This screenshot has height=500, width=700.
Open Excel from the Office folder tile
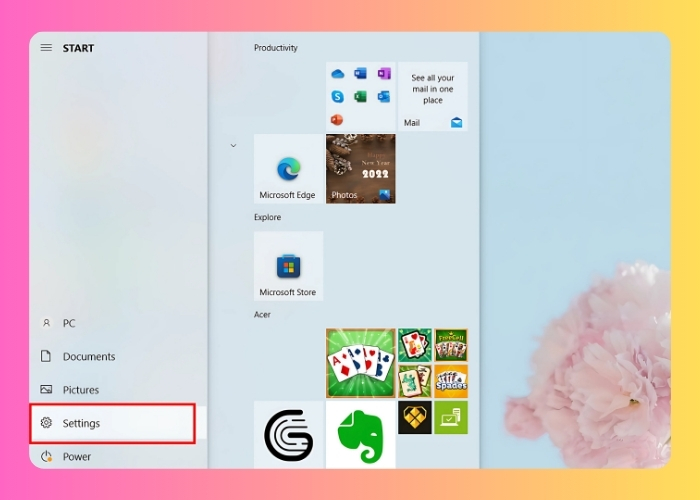point(360,97)
